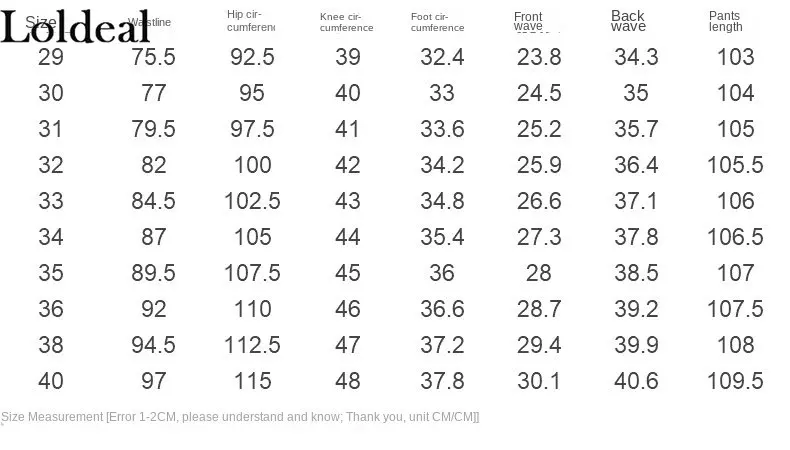Click the Loldeal logo watermark

(x=75, y=27)
